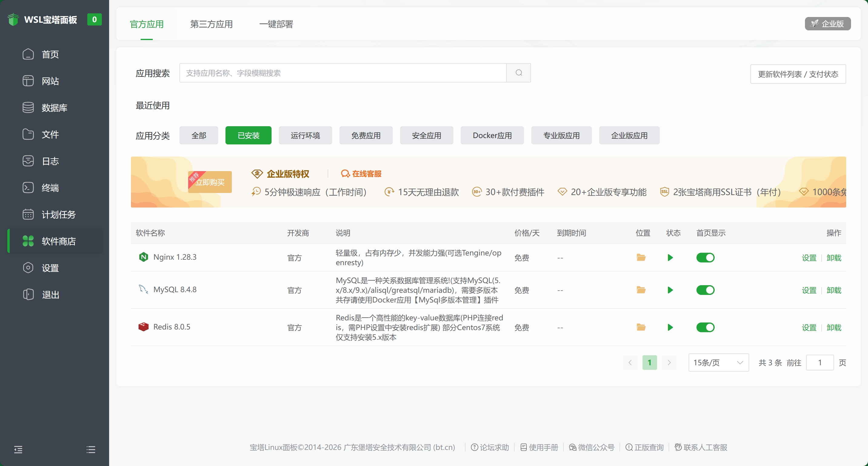Screen dimensions: 868x466
Task: Open 设置 for MySQL
Action: click(809, 290)
